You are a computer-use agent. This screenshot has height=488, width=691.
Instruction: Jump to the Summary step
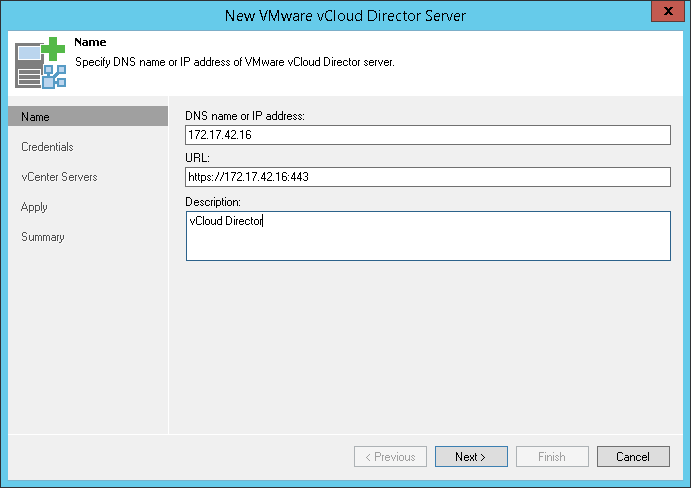point(43,237)
